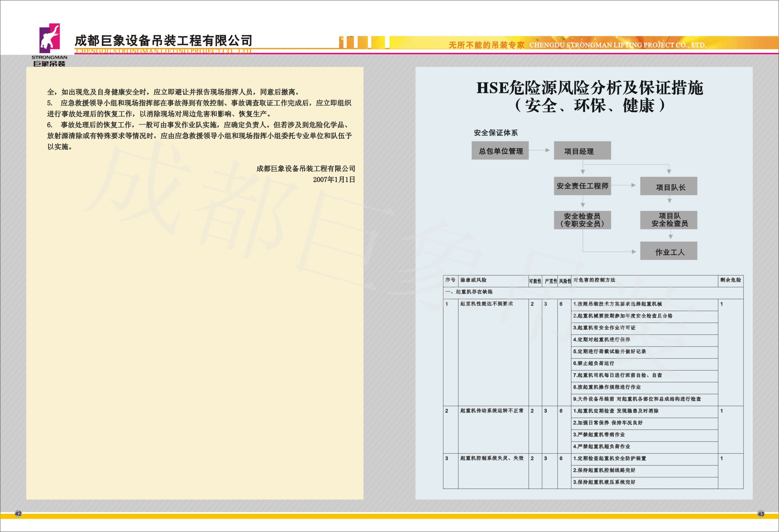Viewport: 779px width, 532px height.
Task: Click the 对危害的控制方法 column header
Action: pyautogui.click(x=594, y=280)
